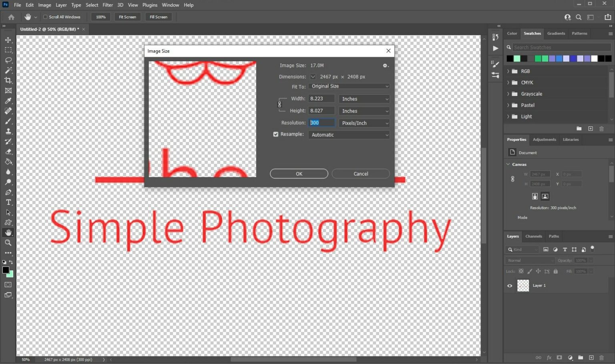The image size is (615, 364).
Task: Open the Resample method dropdown
Action: coord(349,135)
